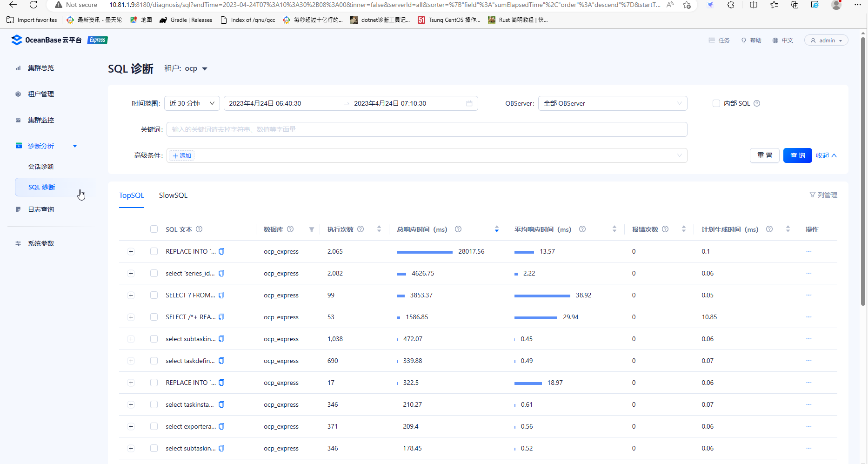Switch to the SlowSQL tab
This screenshot has width=868, height=464.
173,195
